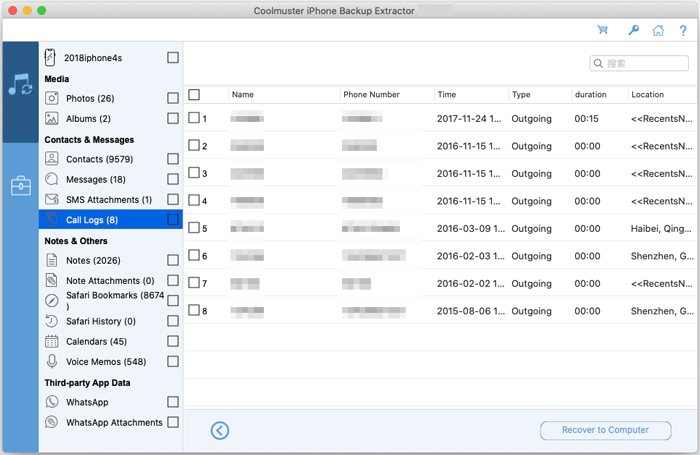
Task: Select the 00:15 duration cell
Action: pos(586,119)
